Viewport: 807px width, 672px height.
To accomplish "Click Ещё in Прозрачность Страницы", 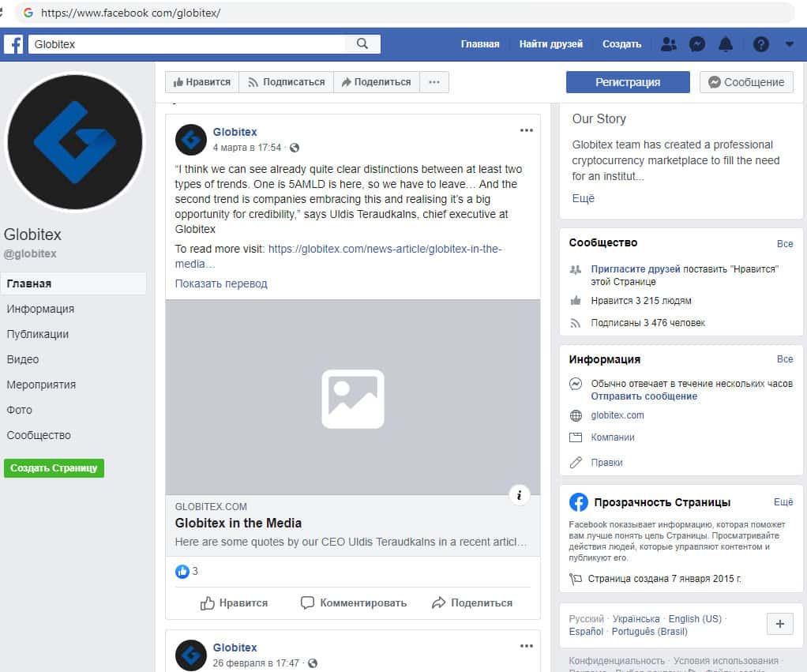I will 783,501.
